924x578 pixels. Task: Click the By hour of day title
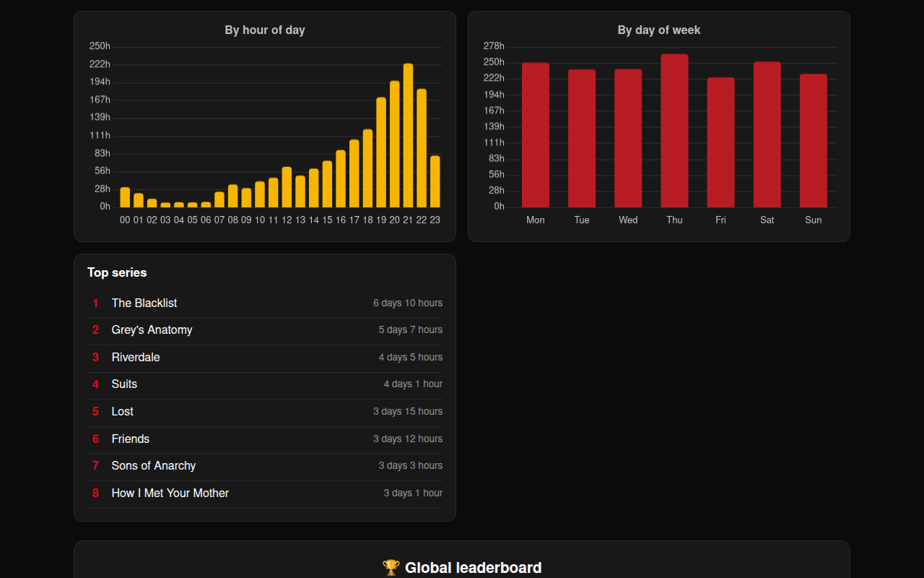coord(265,30)
